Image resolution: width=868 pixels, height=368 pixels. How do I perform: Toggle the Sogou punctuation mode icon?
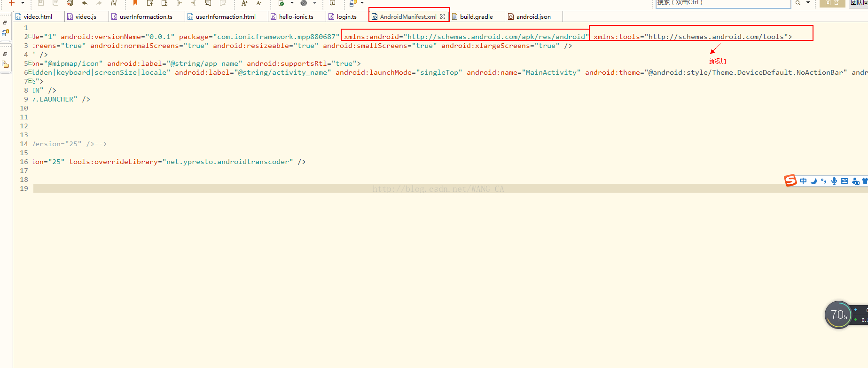pos(823,181)
